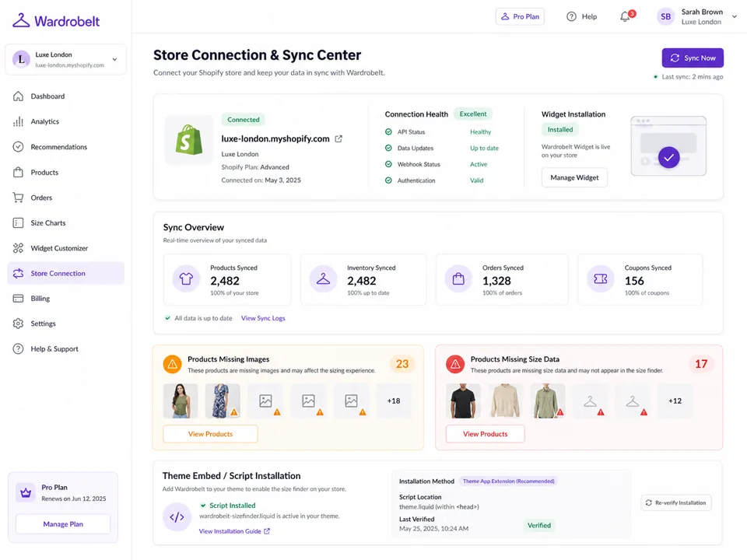
Task: Click the 17 missing size data count
Action: (701, 364)
